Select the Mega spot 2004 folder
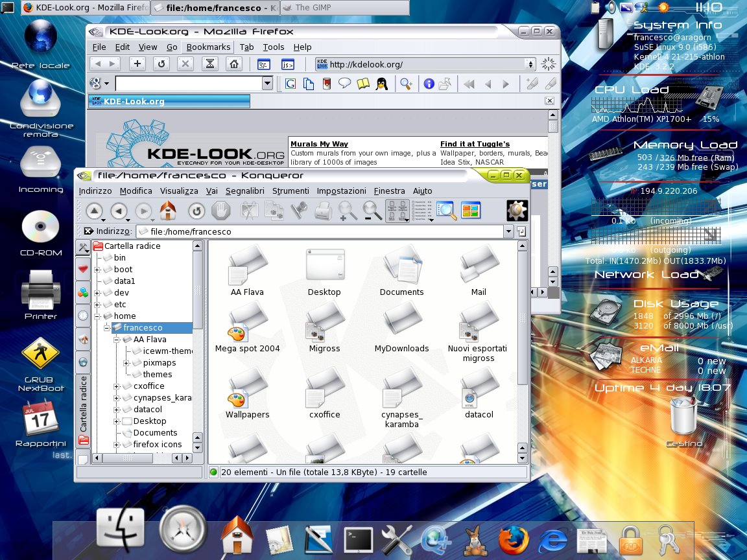 click(247, 327)
